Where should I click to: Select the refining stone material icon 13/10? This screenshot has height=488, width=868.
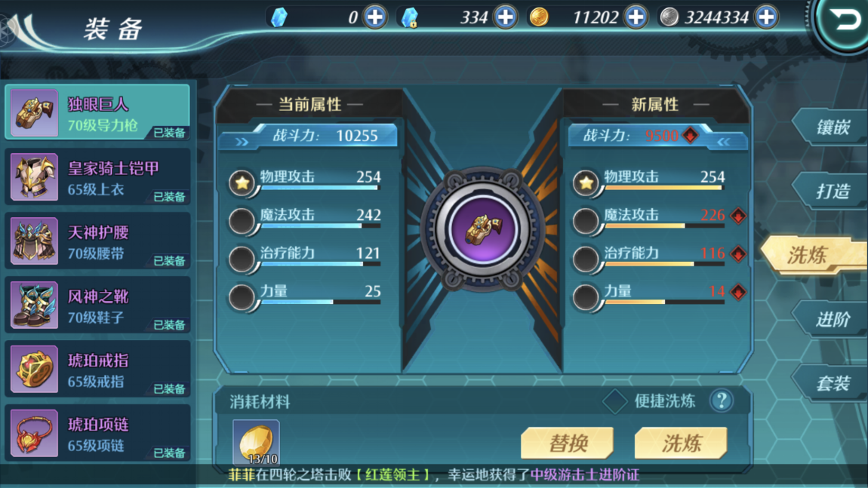257,442
